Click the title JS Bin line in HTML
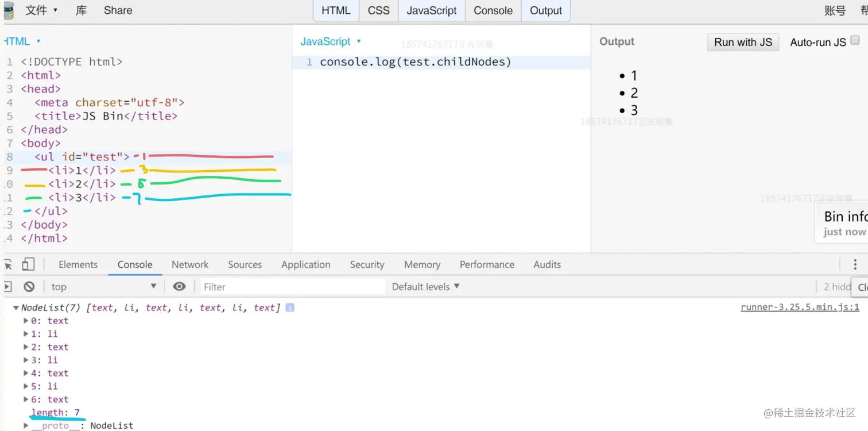Viewport: 868px width, 431px height. [106, 116]
